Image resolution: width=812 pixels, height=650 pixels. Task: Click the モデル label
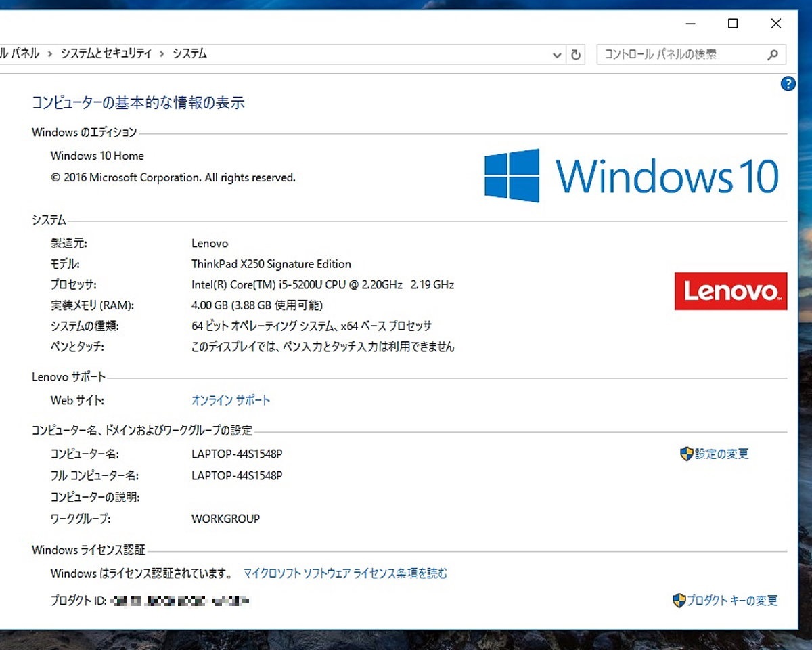(x=64, y=264)
